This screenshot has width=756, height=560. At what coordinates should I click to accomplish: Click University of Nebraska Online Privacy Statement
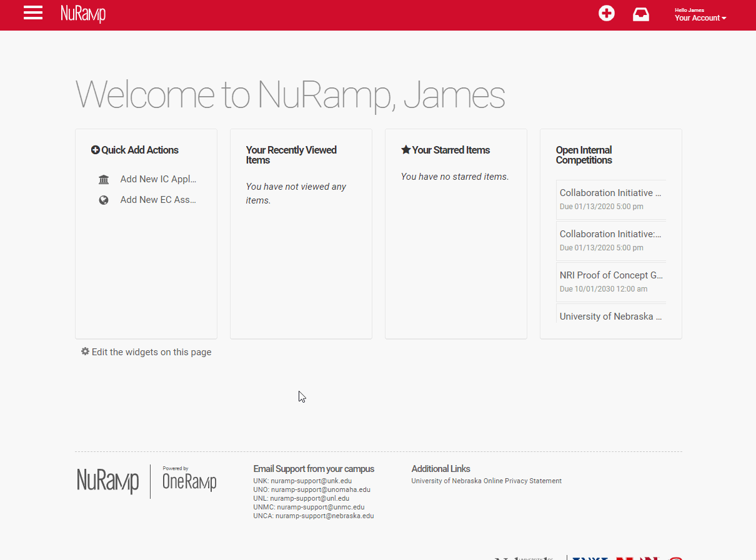click(486, 481)
